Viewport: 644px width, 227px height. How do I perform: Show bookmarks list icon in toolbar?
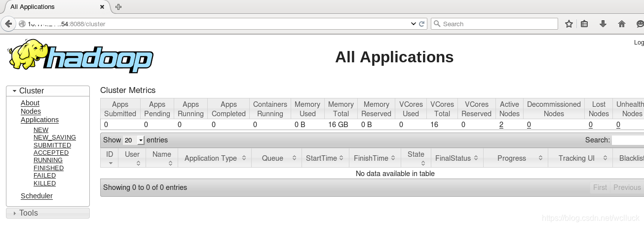(584, 24)
